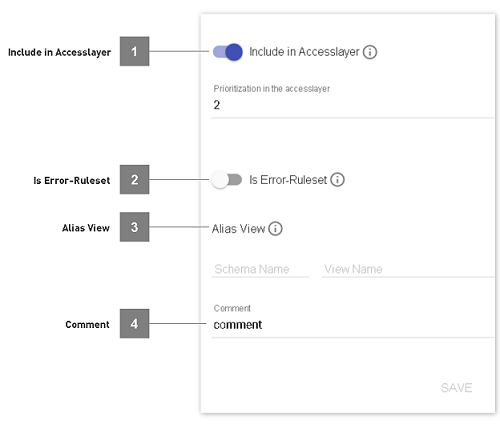This screenshot has width=500, height=424.
Task: Focus the Prioritization in the accesslayer field
Action: [x=353, y=105]
